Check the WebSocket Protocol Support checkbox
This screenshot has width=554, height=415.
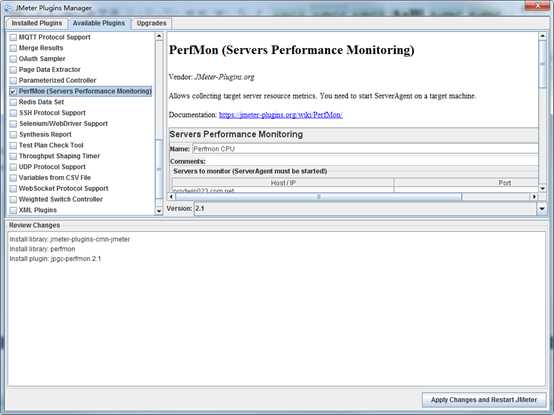(x=13, y=189)
